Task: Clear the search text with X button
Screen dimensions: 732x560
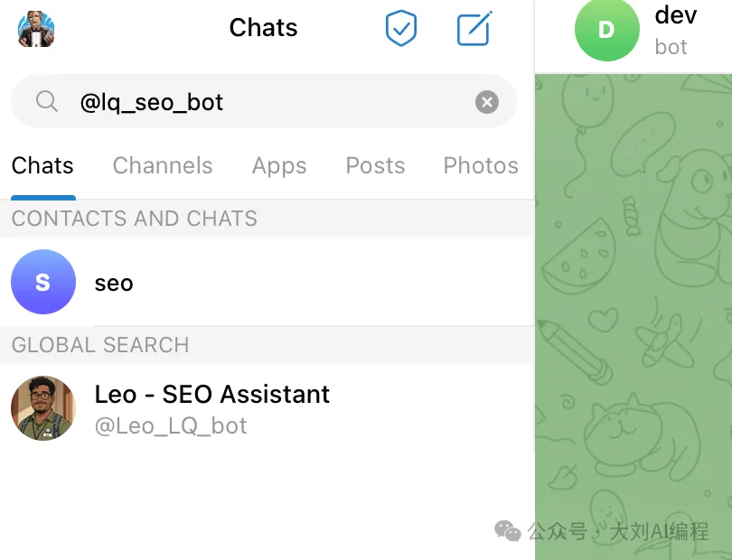Action: (487, 102)
